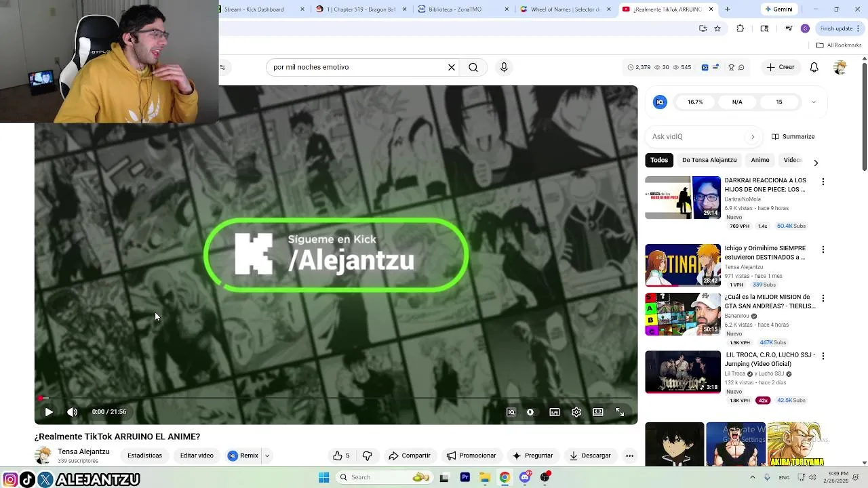The width and height of the screenshot is (868, 488).
Task: Click Estadísticas button
Action: pos(144,455)
